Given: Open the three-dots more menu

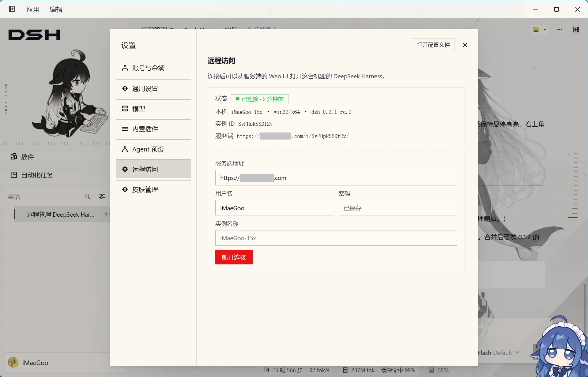Looking at the screenshot, I should (560, 30).
